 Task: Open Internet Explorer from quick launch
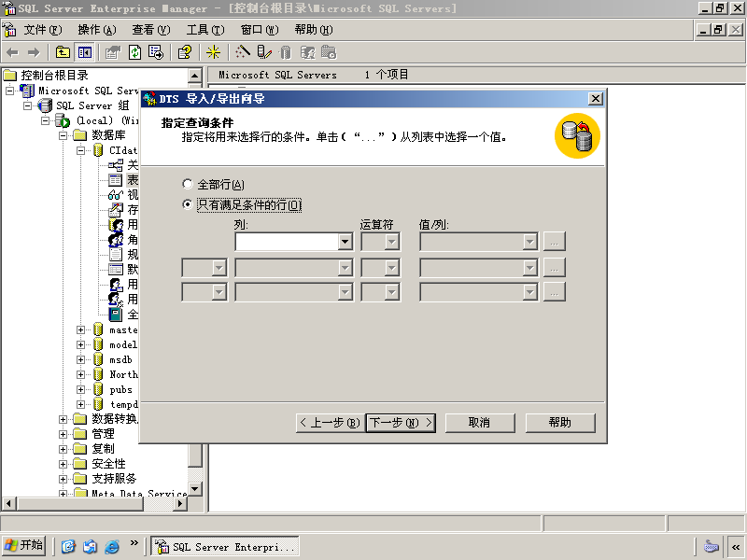click(x=112, y=546)
